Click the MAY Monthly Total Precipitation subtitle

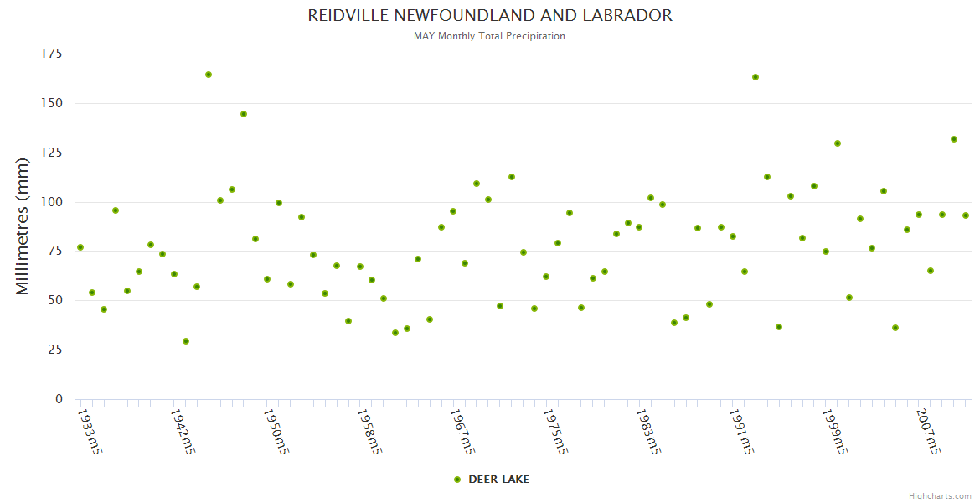(x=489, y=36)
